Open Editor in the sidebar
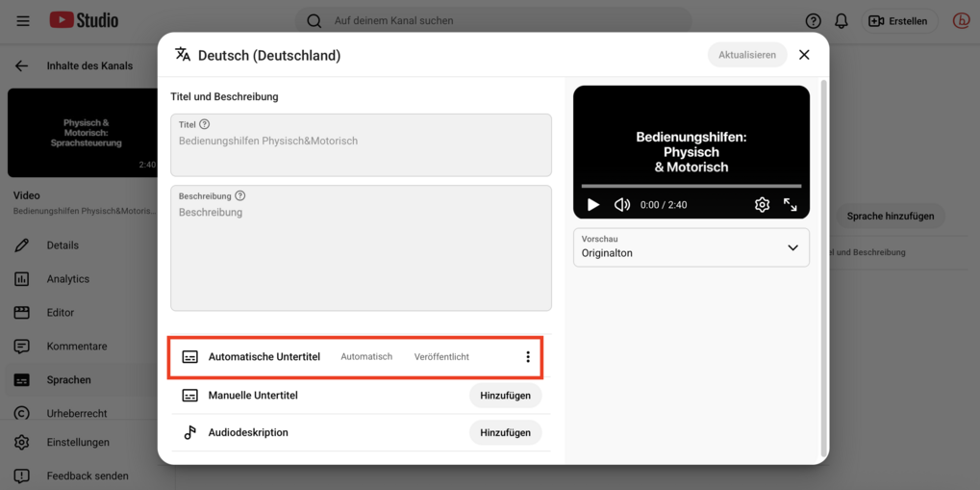 (60, 313)
